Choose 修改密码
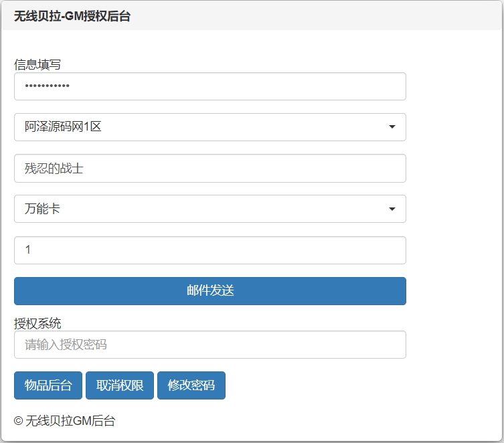The height and width of the screenshot is (443, 504). tap(191, 385)
